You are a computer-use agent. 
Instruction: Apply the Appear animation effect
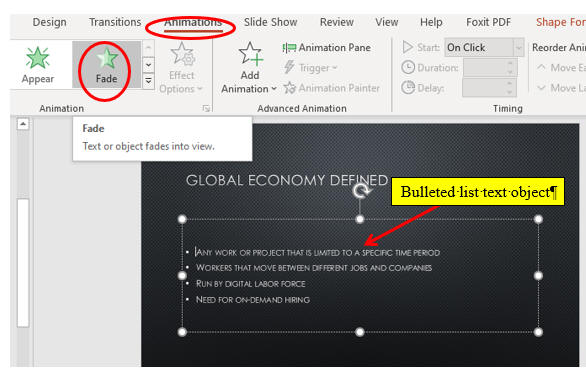[x=37, y=65]
